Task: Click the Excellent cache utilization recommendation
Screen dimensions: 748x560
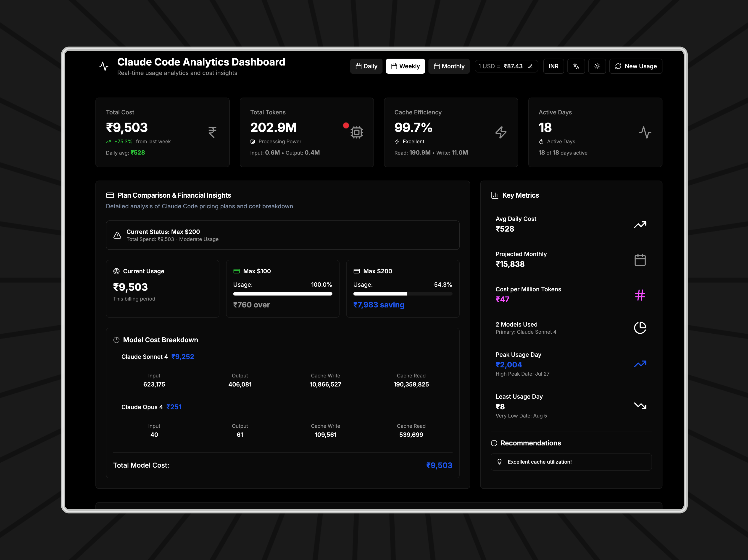Action: pos(571,462)
